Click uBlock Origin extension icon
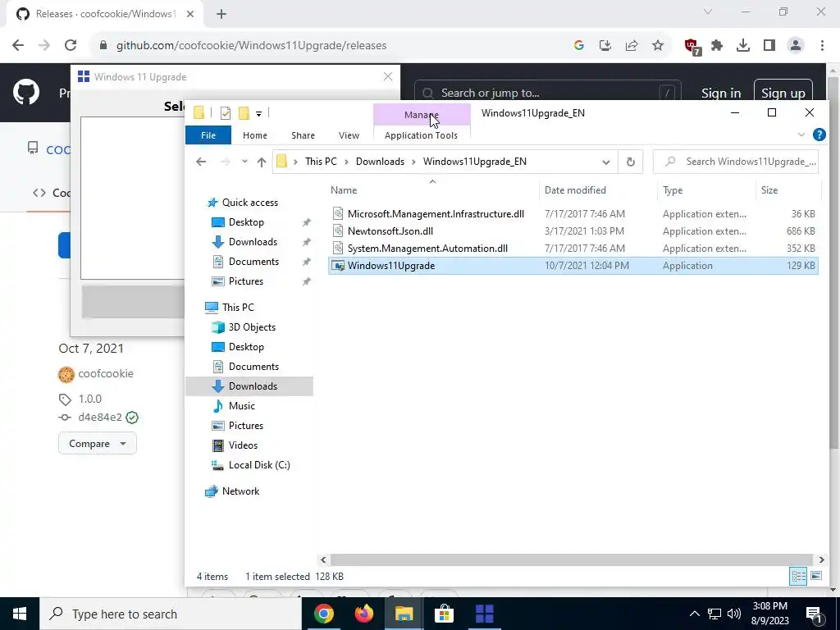The height and width of the screenshot is (630, 840). click(x=692, y=47)
